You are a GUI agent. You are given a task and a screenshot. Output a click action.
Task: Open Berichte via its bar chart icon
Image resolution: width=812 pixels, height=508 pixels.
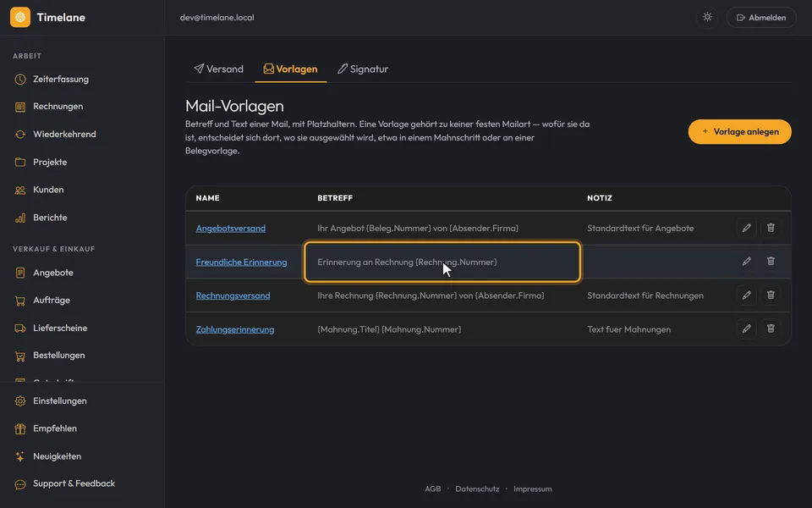coord(20,218)
